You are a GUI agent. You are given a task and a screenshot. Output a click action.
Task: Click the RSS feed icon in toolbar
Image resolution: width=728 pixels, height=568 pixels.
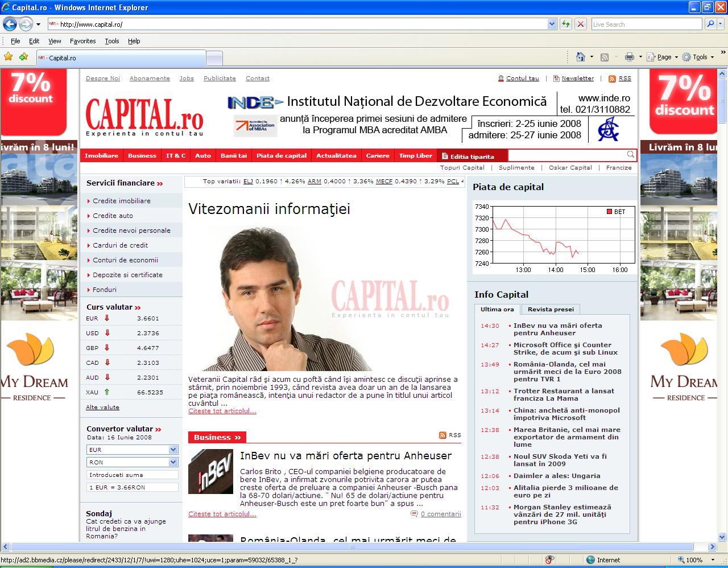(x=605, y=57)
